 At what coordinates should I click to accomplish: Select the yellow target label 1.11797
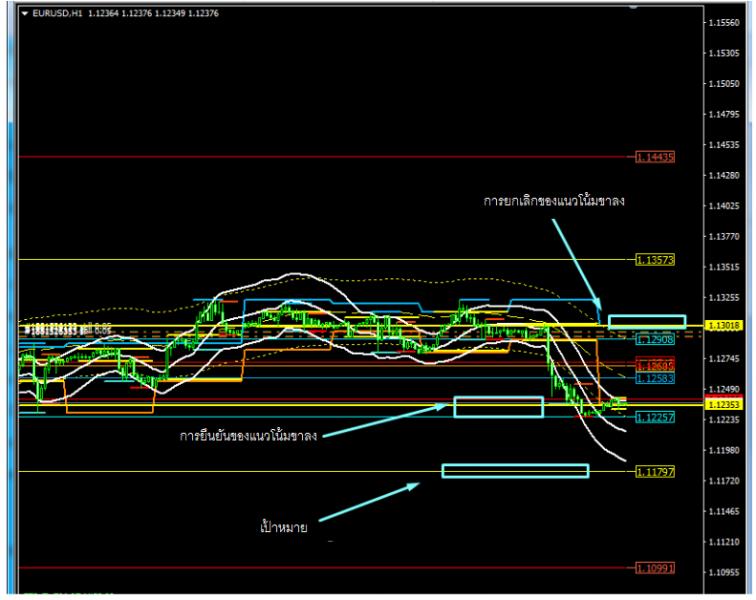click(x=655, y=472)
